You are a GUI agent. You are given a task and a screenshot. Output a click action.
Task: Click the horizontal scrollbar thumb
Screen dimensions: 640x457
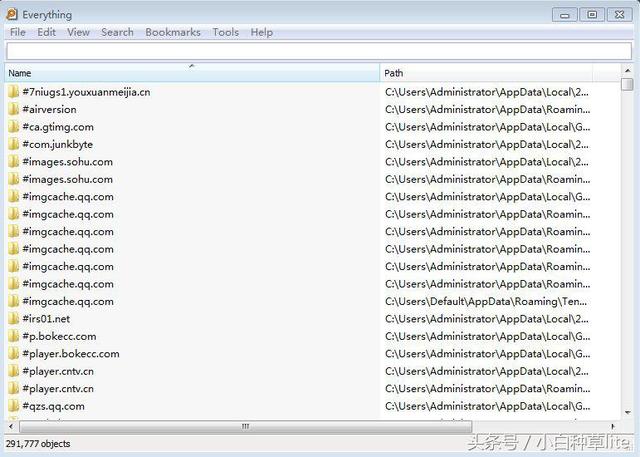[245, 426]
